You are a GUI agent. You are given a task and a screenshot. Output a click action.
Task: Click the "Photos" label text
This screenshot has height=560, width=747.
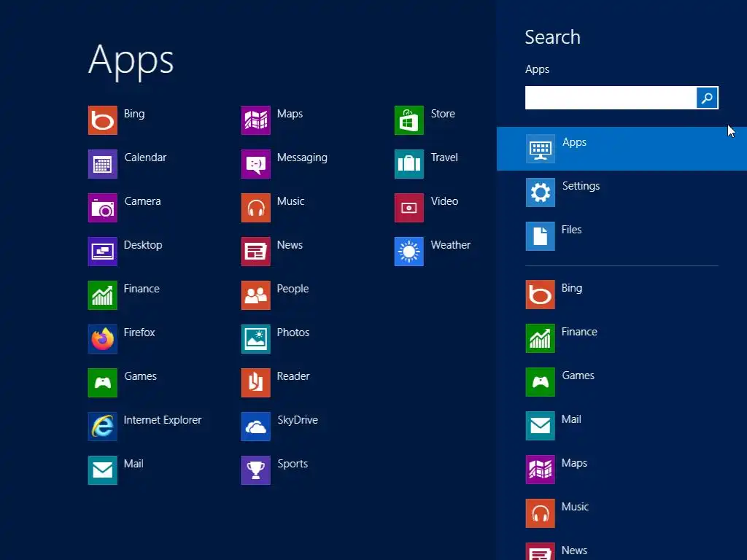tap(293, 332)
